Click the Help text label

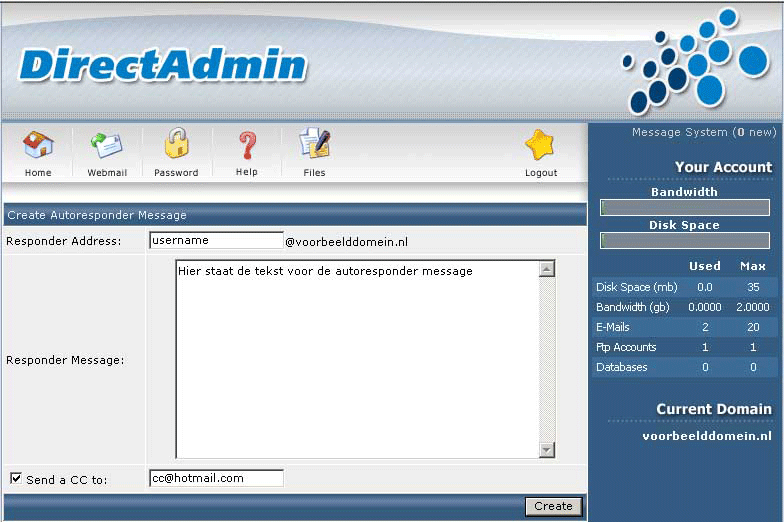point(246,172)
